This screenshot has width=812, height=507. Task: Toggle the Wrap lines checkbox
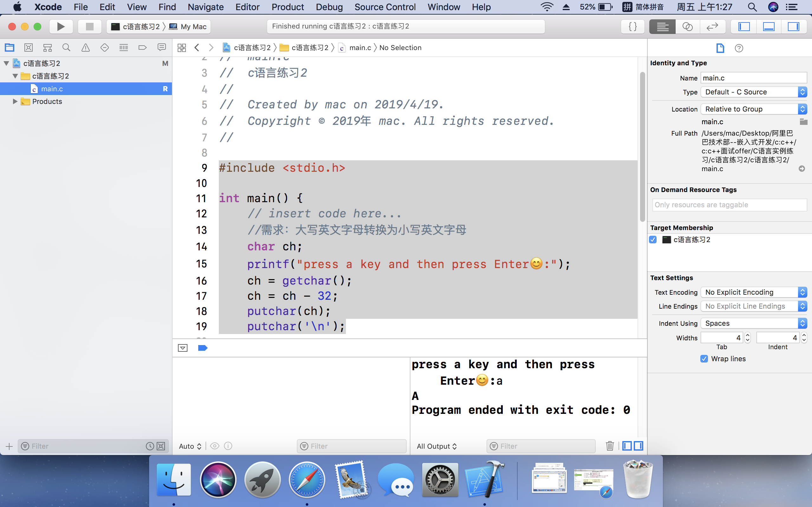pos(704,359)
